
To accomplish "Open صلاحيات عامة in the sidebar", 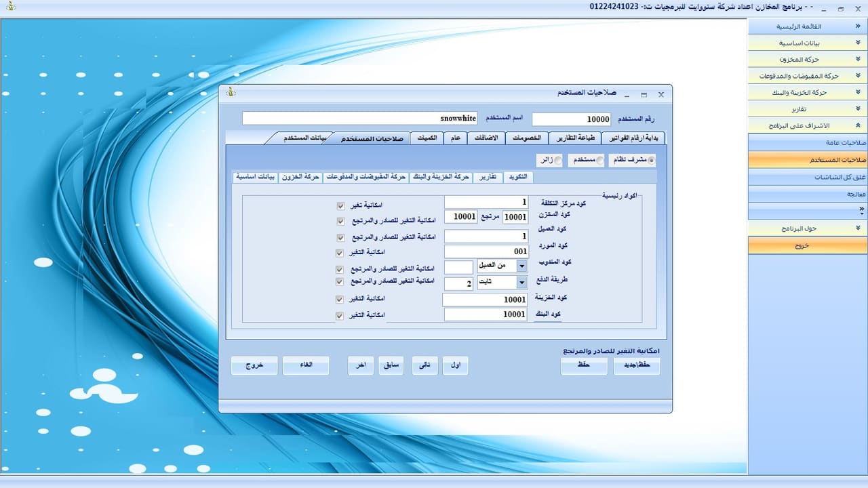I will point(808,143).
